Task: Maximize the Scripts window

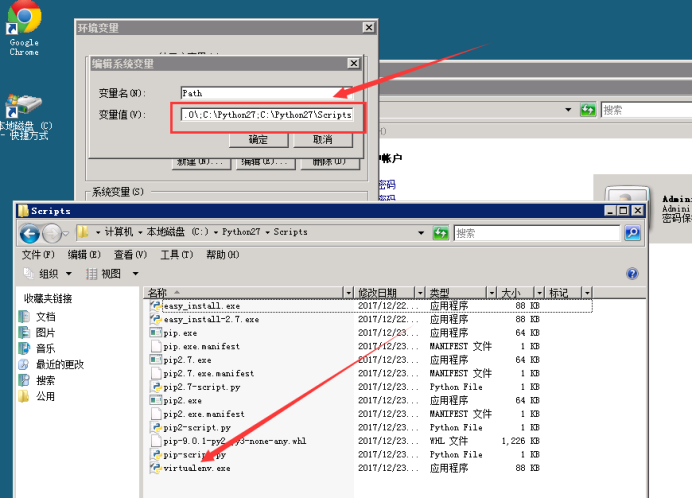Action: point(623,211)
